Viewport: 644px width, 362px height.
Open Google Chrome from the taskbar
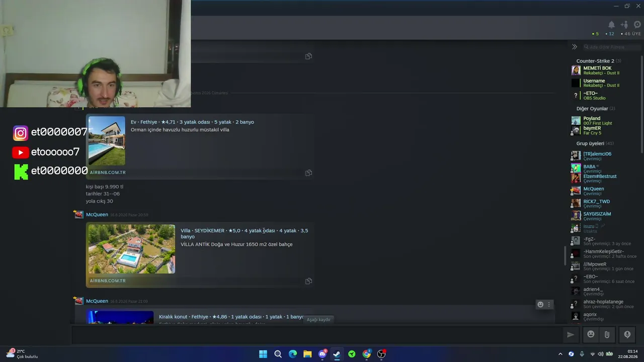(x=367, y=354)
